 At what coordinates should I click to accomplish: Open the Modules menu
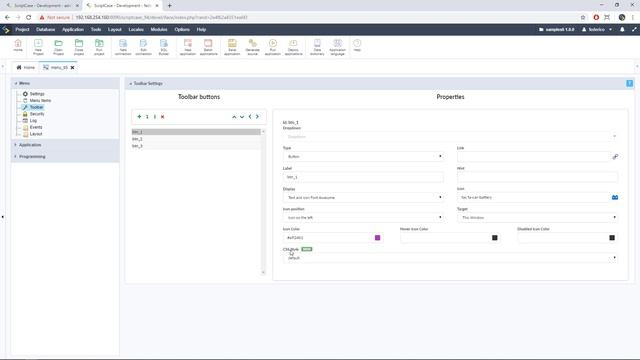(159, 29)
